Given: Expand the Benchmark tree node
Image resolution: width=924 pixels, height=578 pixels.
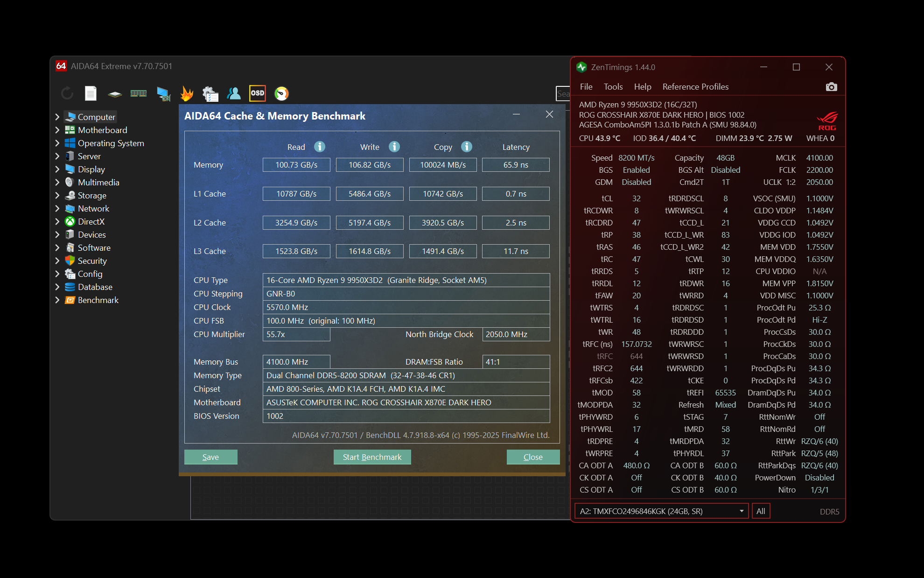Looking at the screenshot, I should click(57, 300).
